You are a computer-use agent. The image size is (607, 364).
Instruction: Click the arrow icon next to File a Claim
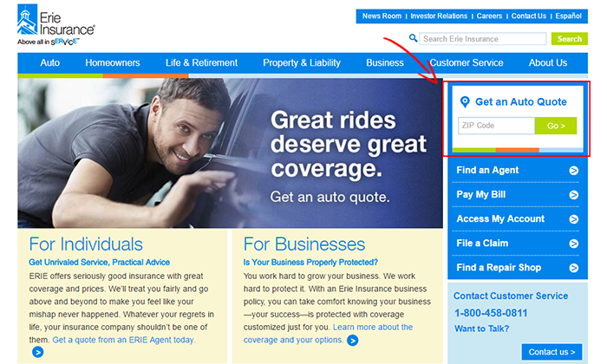pyautogui.click(x=574, y=244)
